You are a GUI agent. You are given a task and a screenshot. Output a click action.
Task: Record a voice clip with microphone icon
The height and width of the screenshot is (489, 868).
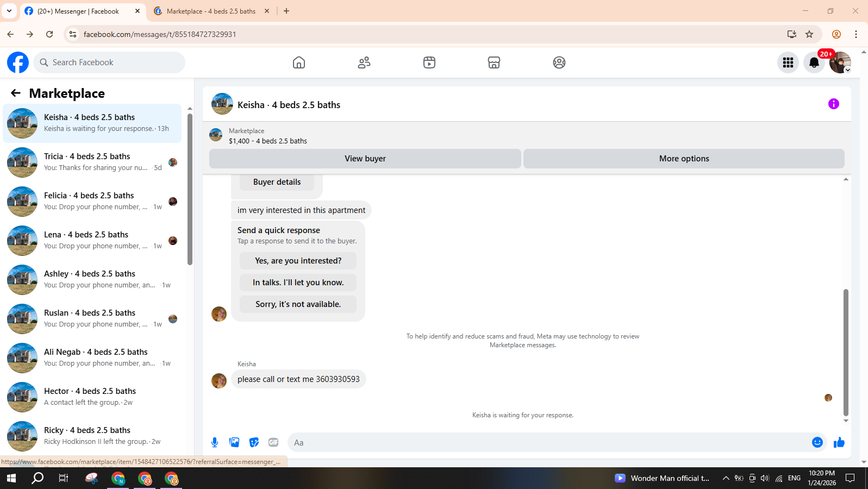pos(215,442)
